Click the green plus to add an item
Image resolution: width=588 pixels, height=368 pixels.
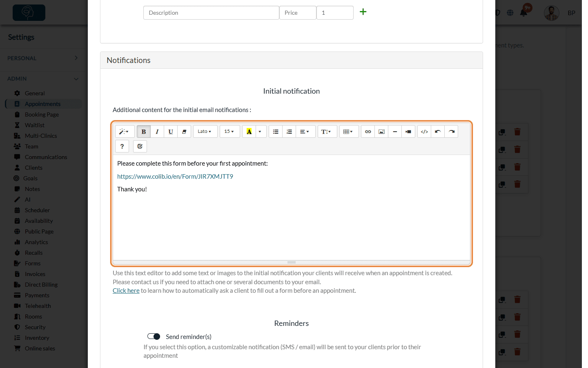pos(363,12)
